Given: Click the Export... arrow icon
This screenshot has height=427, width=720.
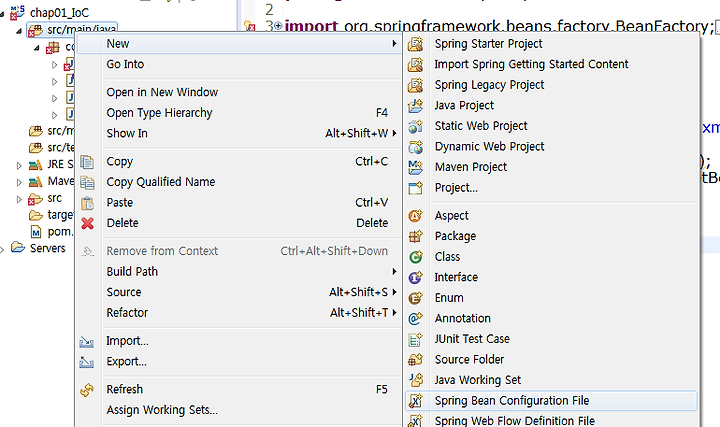Looking at the screenshot, I should [x=87, y=362].
